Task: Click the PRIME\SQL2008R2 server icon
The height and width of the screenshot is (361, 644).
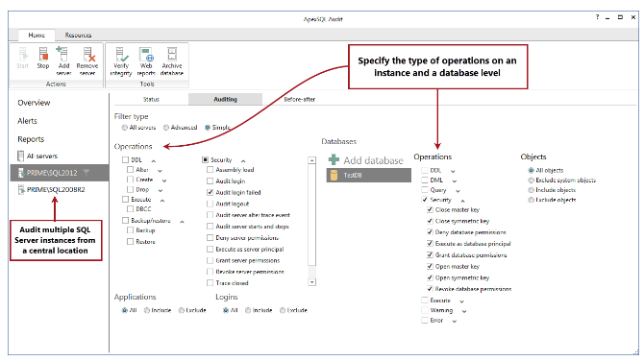Action: pyautogui.click(x=21, y=189)
